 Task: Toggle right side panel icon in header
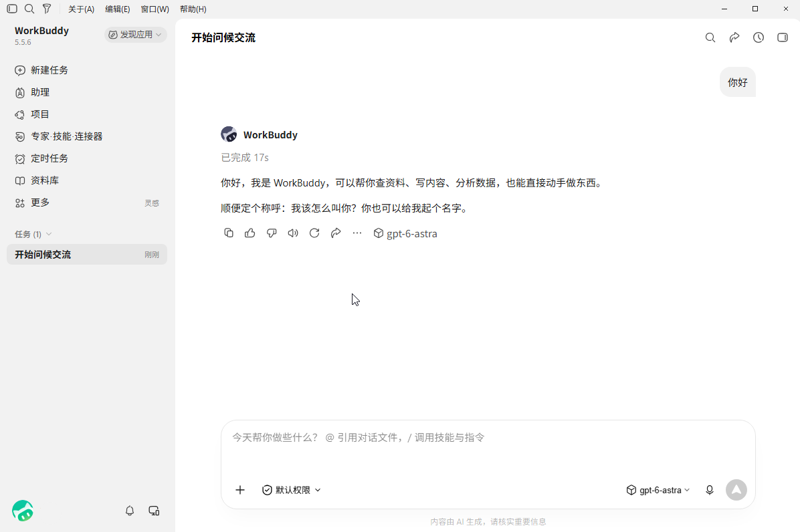click(x=783, y=37)
